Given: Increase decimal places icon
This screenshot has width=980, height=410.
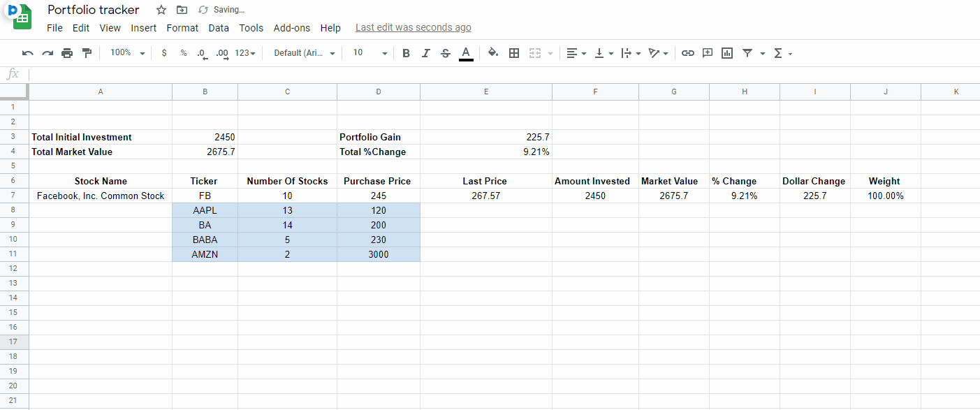Looking at the screenshot, I should [222, 53].
